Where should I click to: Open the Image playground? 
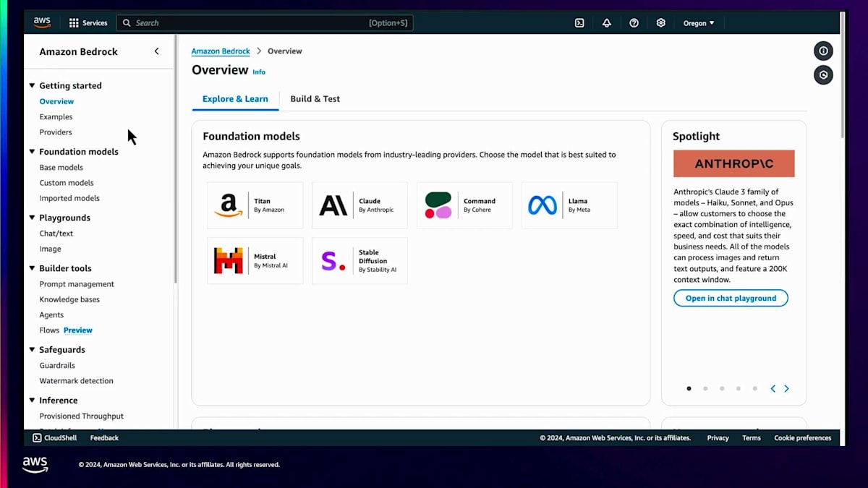coord(50,249)
